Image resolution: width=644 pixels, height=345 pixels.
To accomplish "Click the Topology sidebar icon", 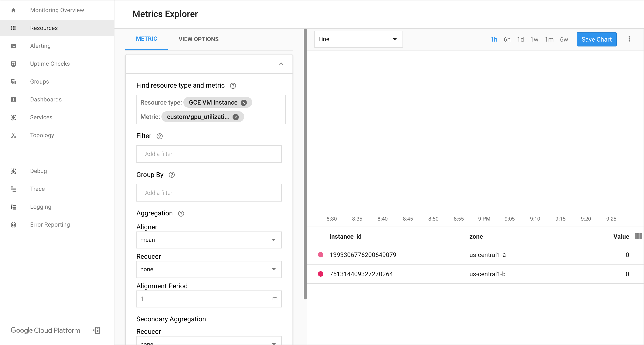I will coord(13,135).
